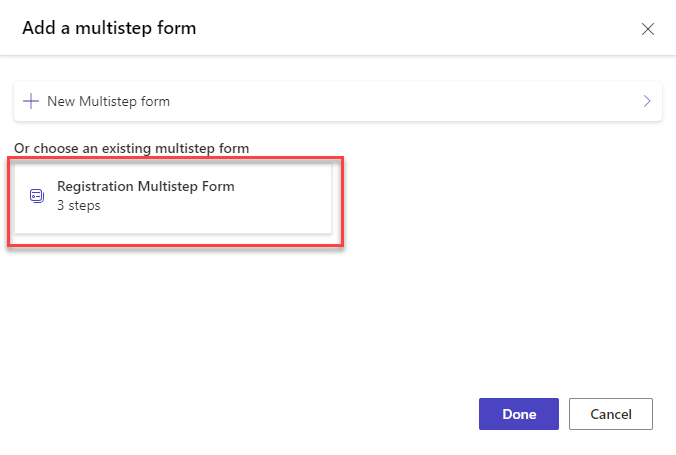Choose the New Multistep form label

tap(108, 101)
